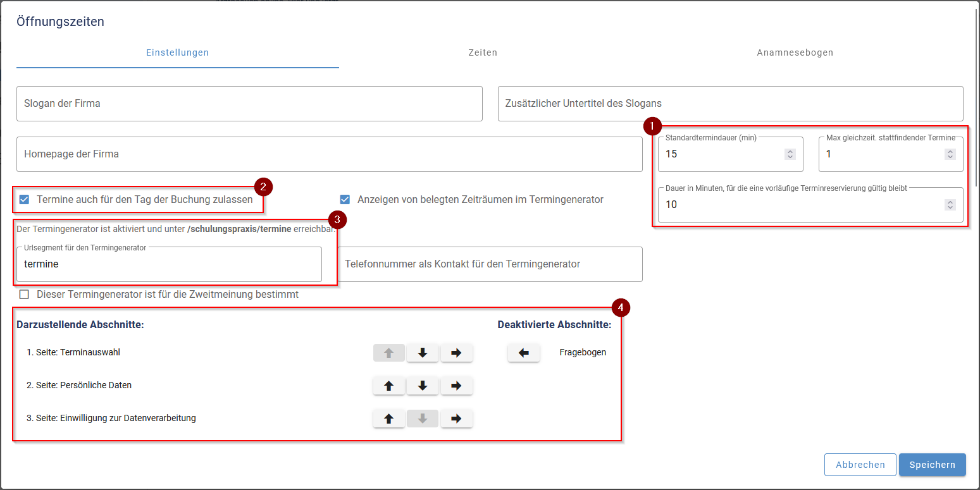This screenshot has height=490, width=980.
Task: Deactivate Einwilligung zur Datenverarbeitung section
Action: point(456,419)
